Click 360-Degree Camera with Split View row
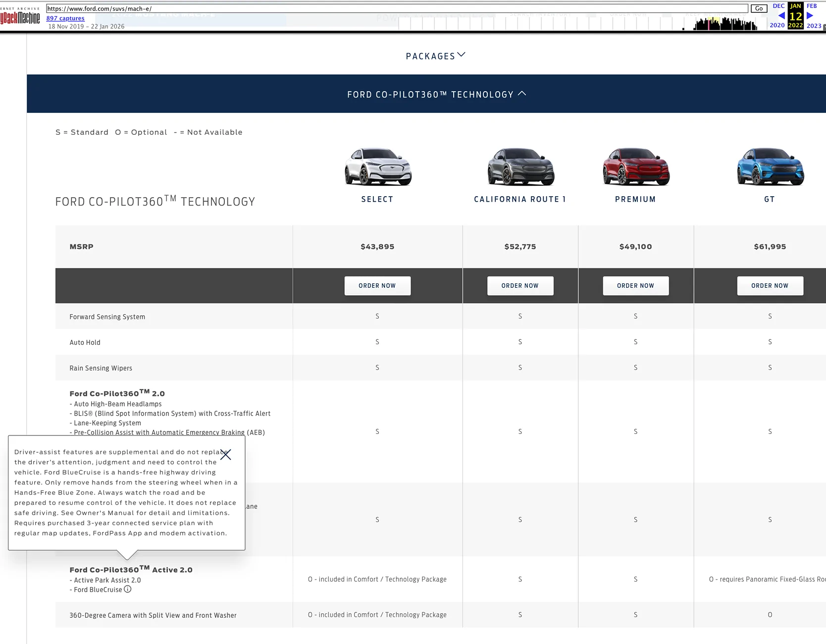 153,615
